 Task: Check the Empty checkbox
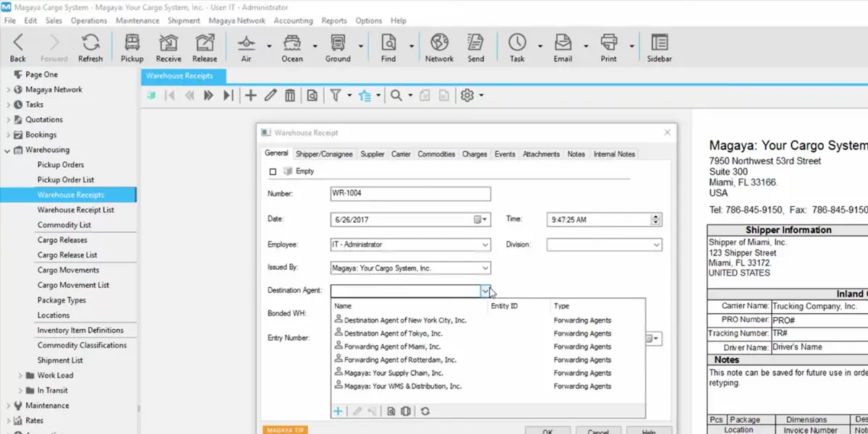click(273, 171)
